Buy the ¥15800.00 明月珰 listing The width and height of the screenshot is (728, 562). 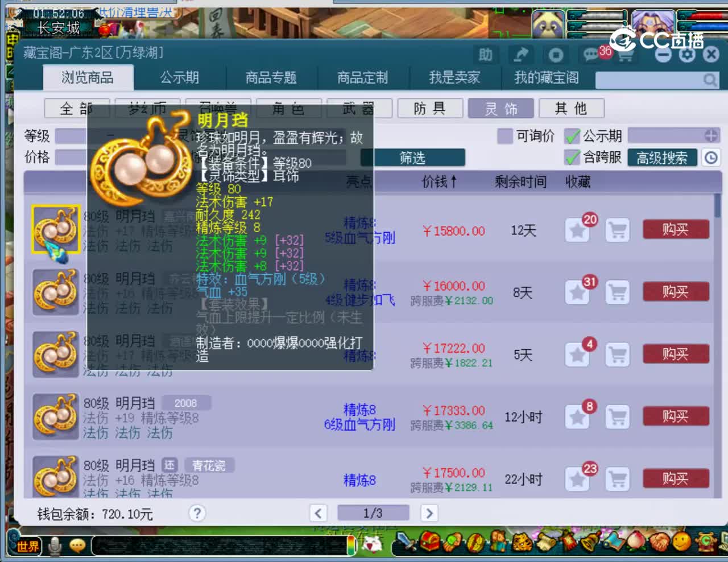[676, 230]
